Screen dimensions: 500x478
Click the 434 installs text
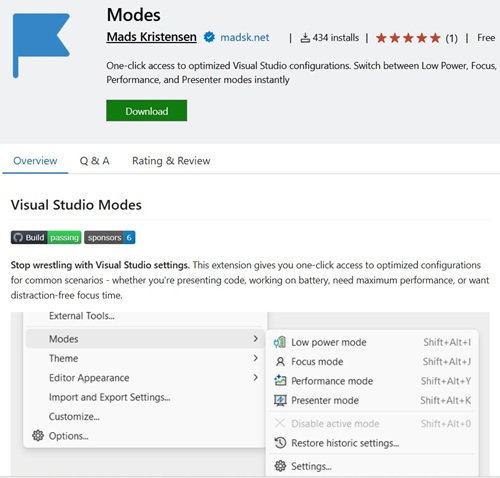[x=336, y=38]
